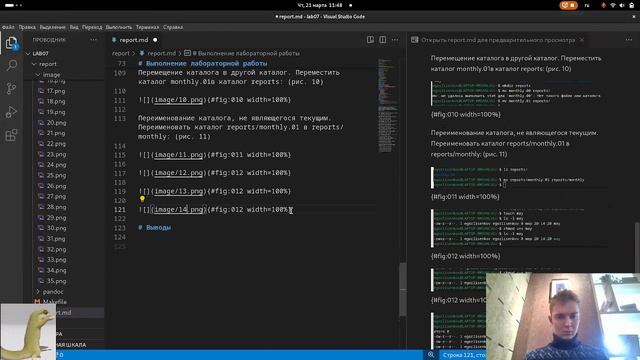Open image/12.png link in editor

pos(178,173)
